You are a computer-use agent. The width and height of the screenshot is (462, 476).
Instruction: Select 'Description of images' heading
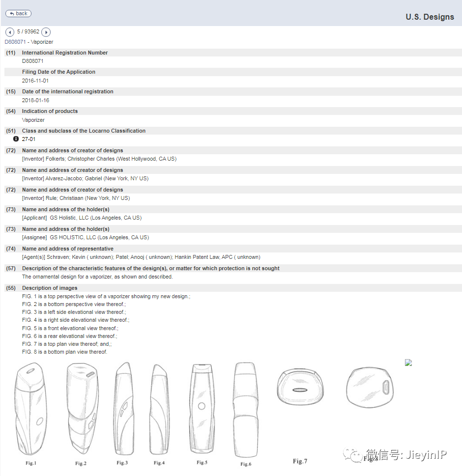point(50,288)
